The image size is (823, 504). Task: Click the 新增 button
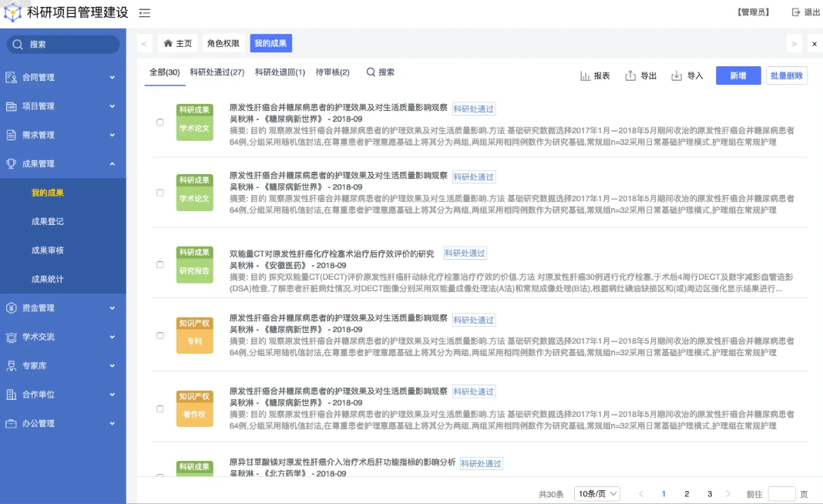[738, 76]
